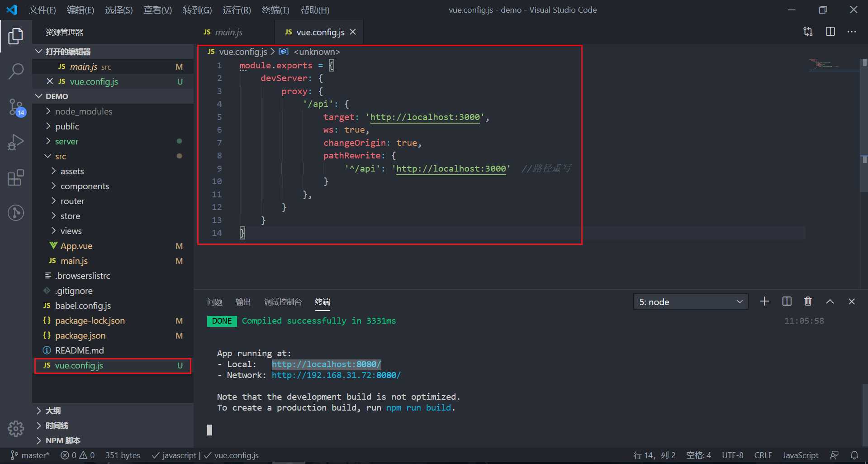Open the Run menu

[x=237, y=10]
